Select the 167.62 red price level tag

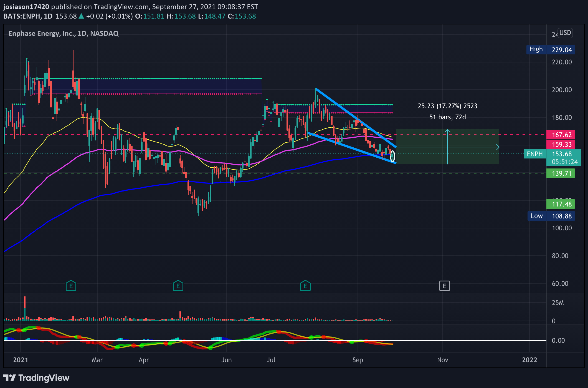coord(561,135)
